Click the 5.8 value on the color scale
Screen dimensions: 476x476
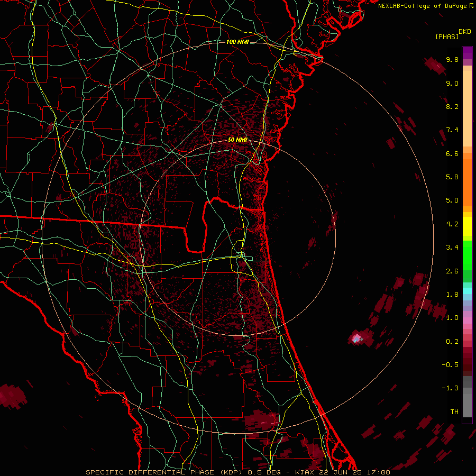(x=452, y=177)
